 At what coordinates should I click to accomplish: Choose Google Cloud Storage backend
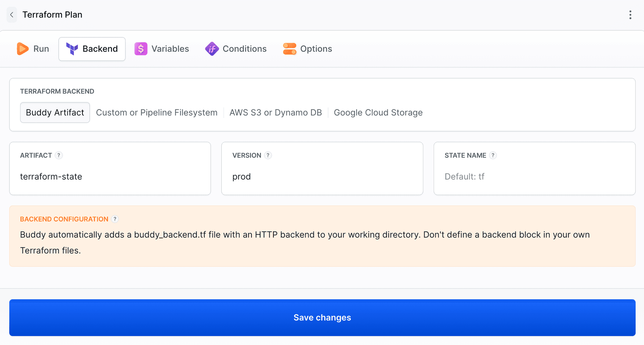point(378,112)
